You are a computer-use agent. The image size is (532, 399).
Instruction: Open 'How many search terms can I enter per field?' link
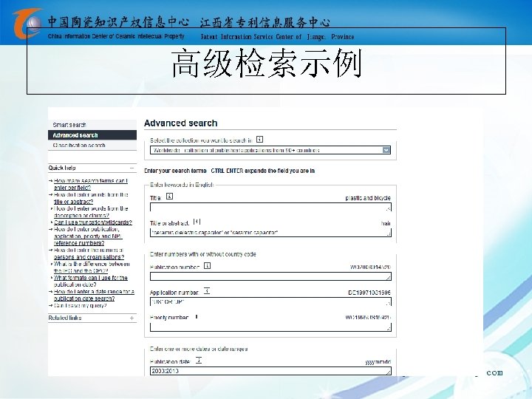tap(91, 184)
